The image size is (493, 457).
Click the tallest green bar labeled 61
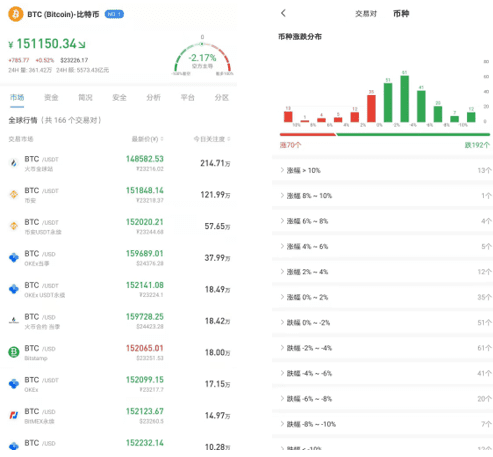404,99
